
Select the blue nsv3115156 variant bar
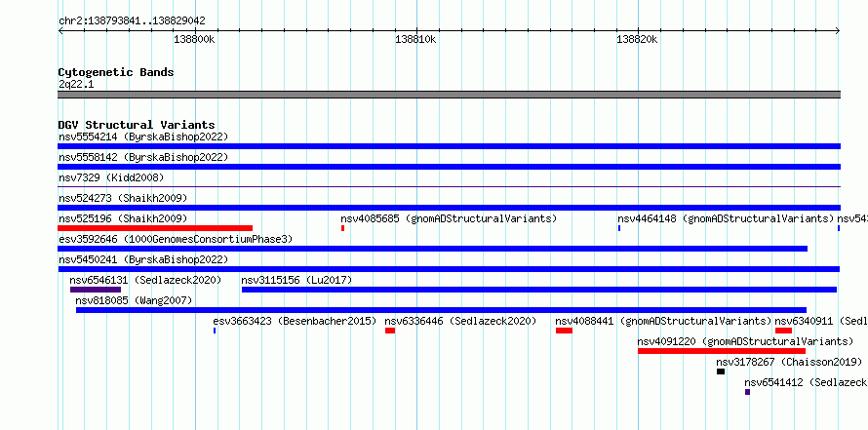tap(539, 290)
